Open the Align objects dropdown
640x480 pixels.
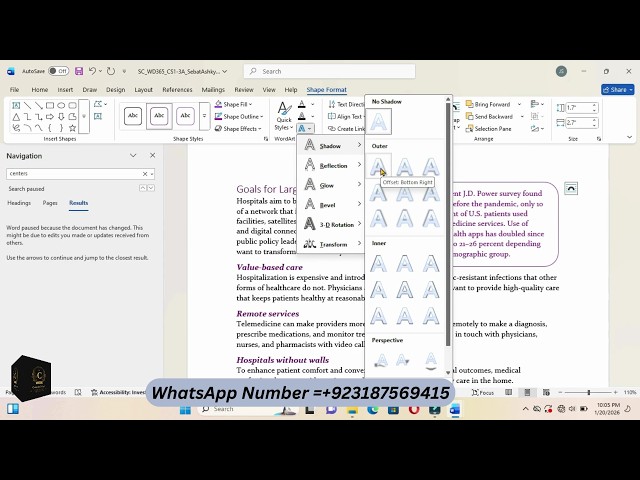tap(537, 104)
